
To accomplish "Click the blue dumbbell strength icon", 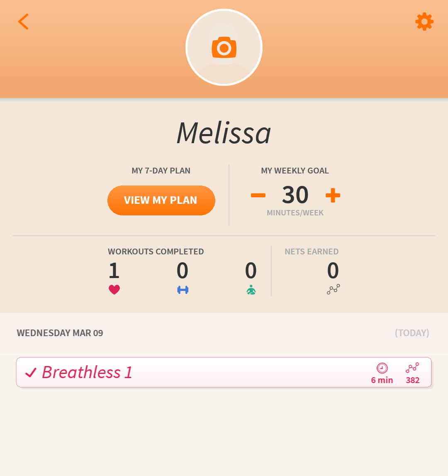I will [183, 290].
